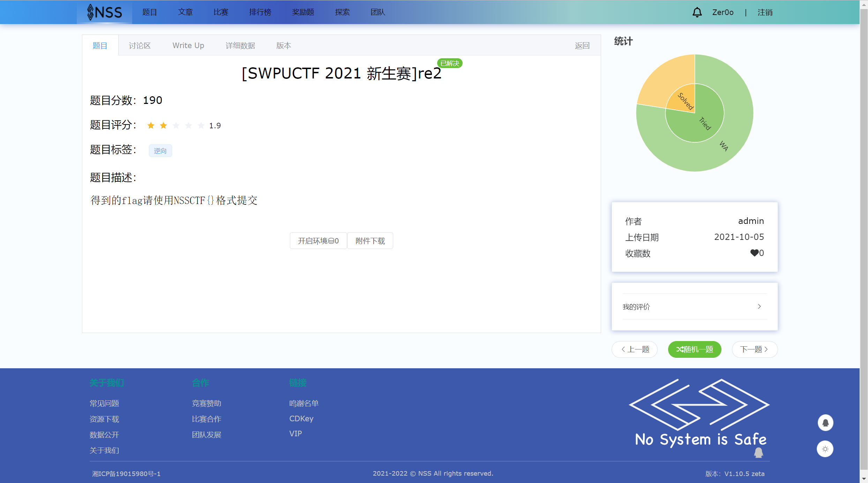Open the 题目 navigation menu
This screenshot has height=483, width=868.
pyautogui.click(x=150, y=12)
